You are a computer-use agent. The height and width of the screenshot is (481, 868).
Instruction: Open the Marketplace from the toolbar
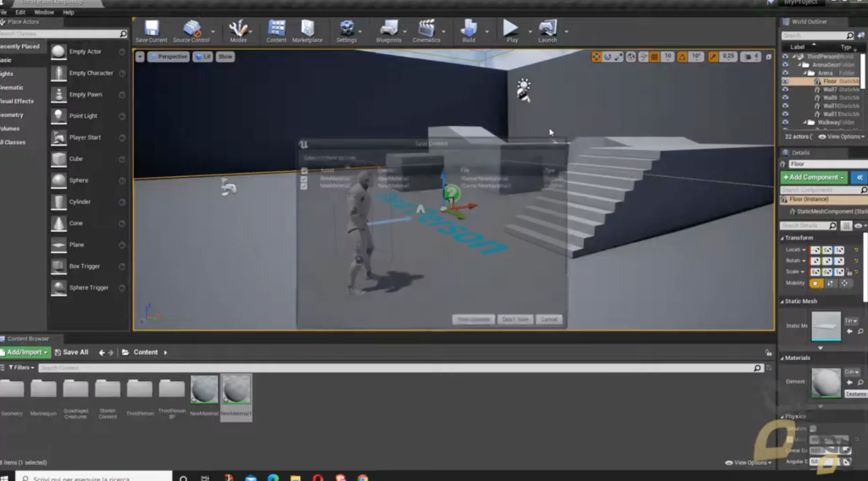(x=307, y=31)
